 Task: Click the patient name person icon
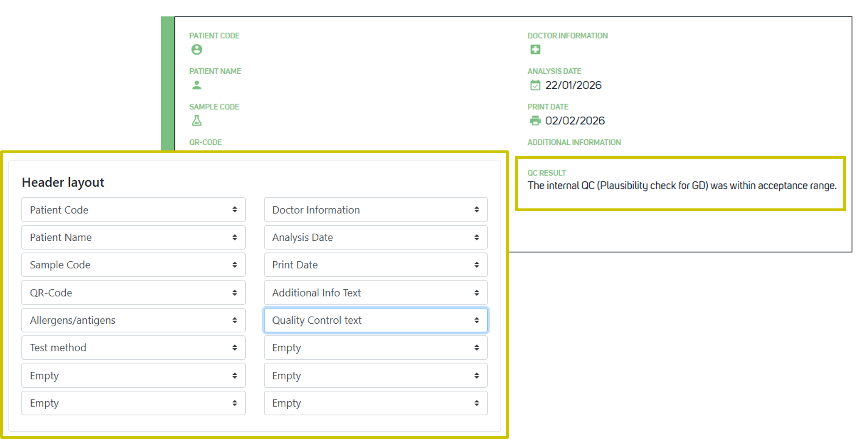197,85
